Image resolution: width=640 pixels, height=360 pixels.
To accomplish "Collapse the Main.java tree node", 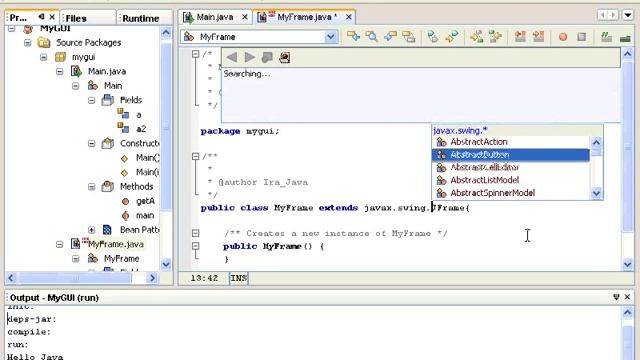I will click(60, 71).
